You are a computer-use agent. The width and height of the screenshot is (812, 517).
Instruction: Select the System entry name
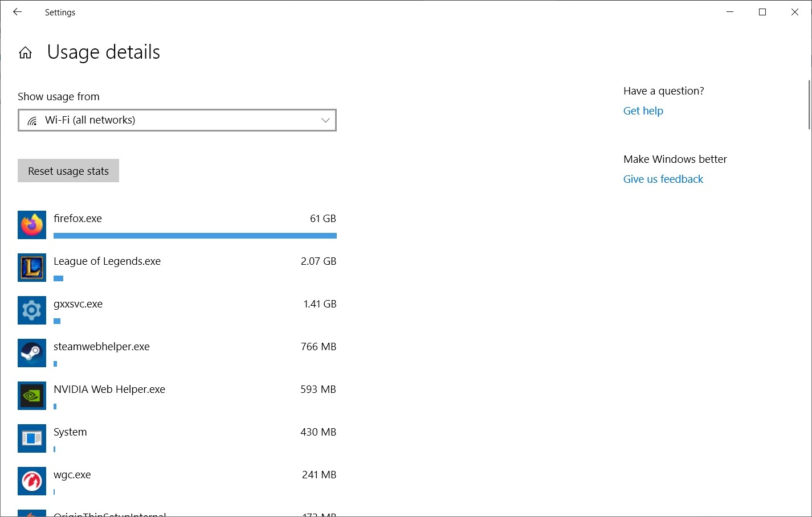coord(70,432)
